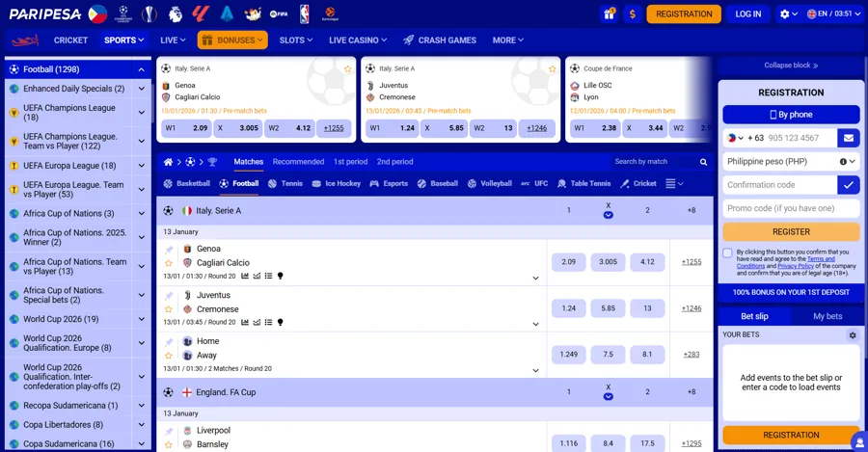Tick the terms and conditions checkbox
The height and width of the screenshot is (452, 868).
point(727,253)
